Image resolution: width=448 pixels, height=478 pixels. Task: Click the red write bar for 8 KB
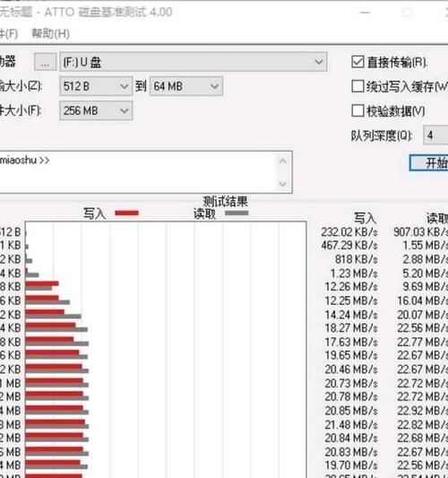point(42,283)
